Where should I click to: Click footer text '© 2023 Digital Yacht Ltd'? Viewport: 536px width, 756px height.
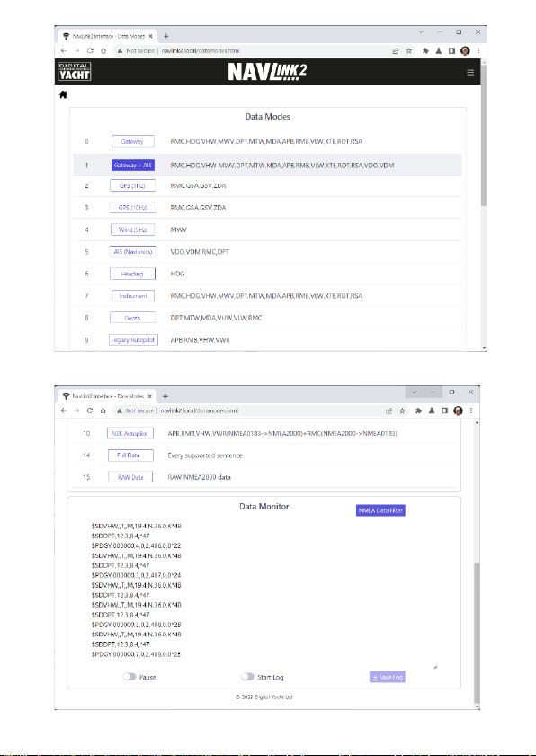click(264, 697)
